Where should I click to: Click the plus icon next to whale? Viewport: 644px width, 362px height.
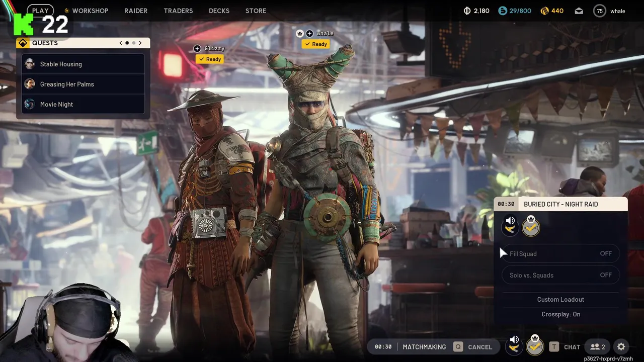(x=309, y=33)
